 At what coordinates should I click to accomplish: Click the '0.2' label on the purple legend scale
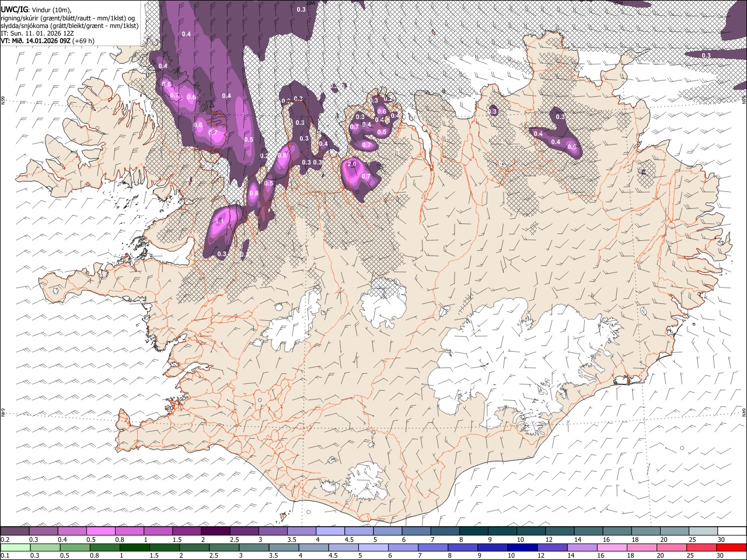pyautogui.click(x=4, y=540)
